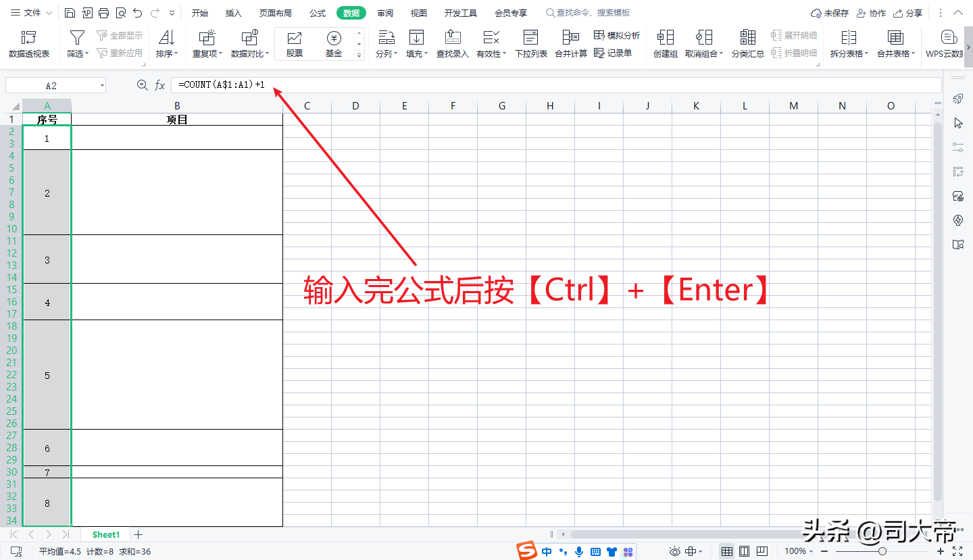Switch to the 审阅 Review tab
The height and width of the screenshot is (560, 973).
coord(385,13)
